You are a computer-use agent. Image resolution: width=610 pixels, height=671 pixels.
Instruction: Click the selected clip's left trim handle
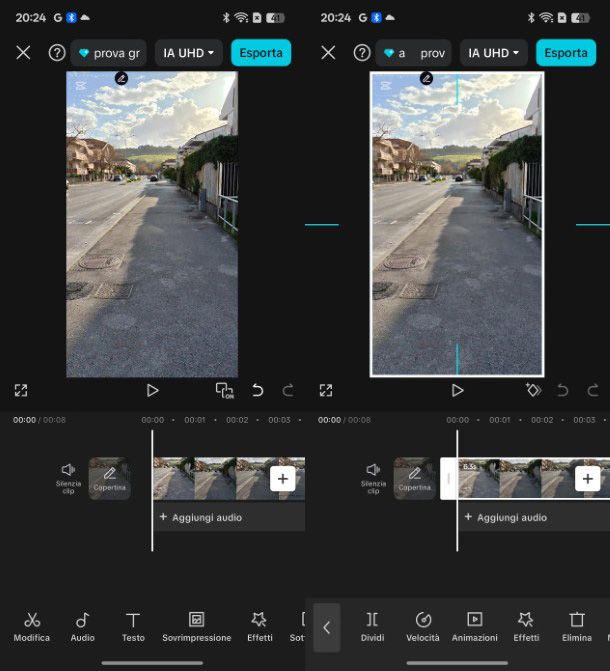click(448, 478)
